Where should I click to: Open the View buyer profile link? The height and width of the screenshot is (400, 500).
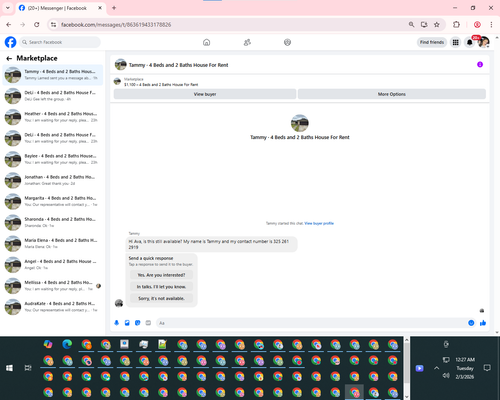point(319,223)
